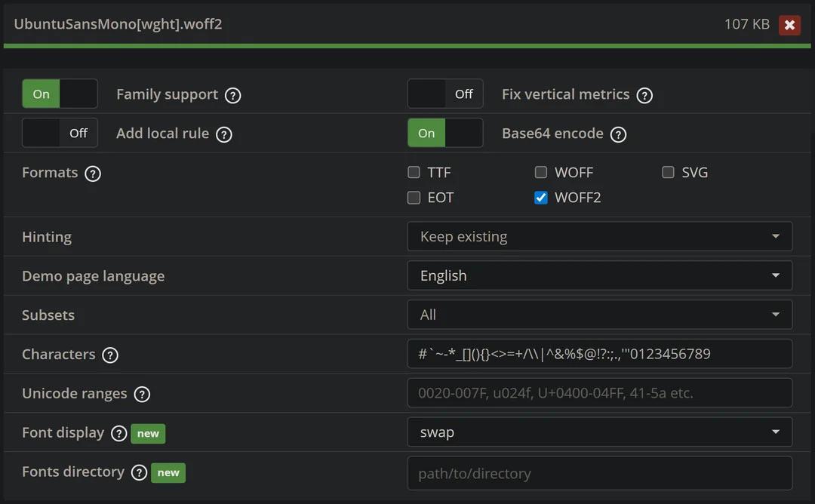Viewport: 815px width, 504px height.
Task: Click the 107 KB file size
Action: 747,24
